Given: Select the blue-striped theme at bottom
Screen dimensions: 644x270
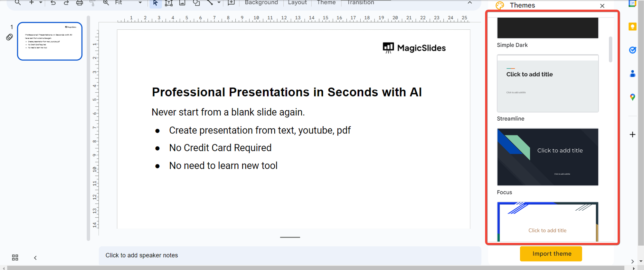Looking at the screenshot, I should (x=547, y=222).
